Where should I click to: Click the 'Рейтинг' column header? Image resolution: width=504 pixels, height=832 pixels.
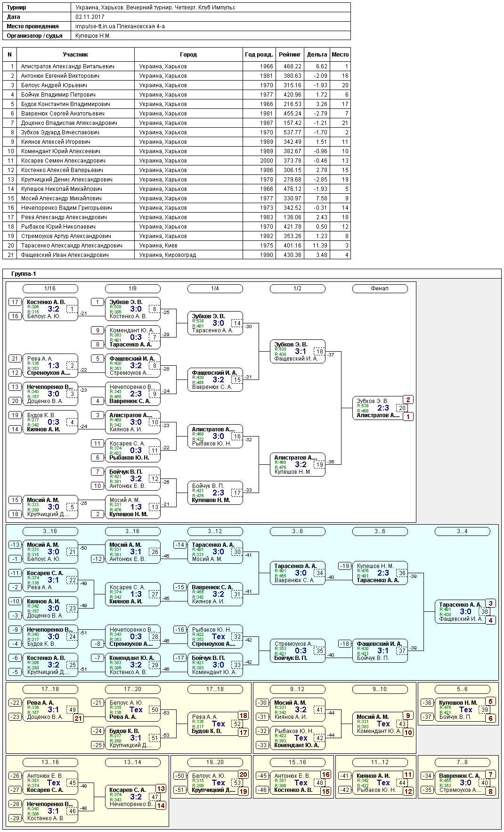point(290,55)
